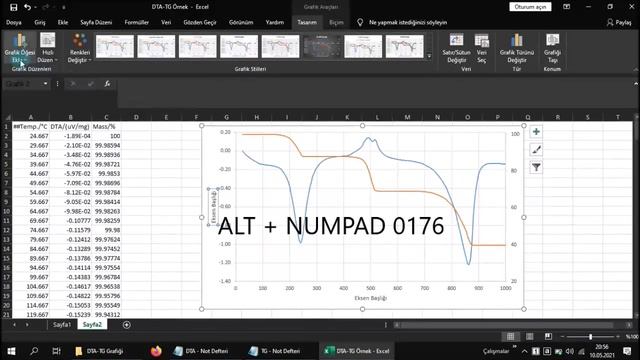Switch to Sayfa2 sheet tab
The height and width of the screenshot is (360, 640).
[x=92, y=325]
